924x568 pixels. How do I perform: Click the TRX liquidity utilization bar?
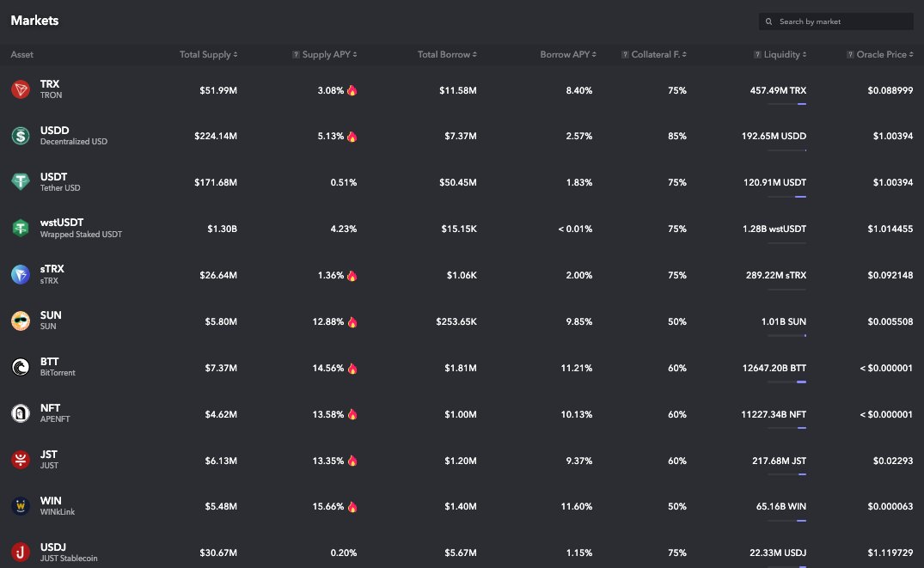coord(786,104)
